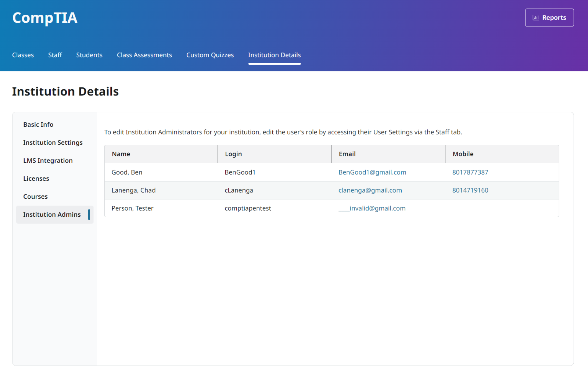Select Institution Admins in sidebar
The image size is (588, 370).
52,215
